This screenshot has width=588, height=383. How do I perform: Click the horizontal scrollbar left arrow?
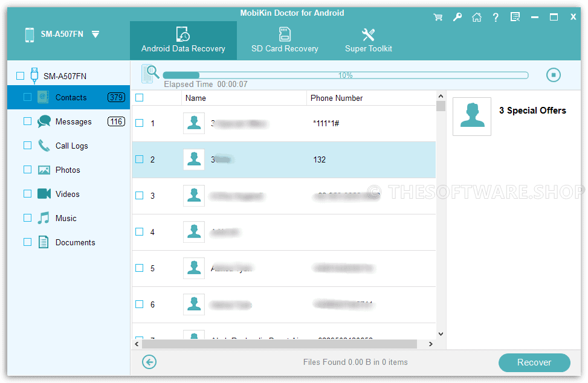click(x=137, y=344)
